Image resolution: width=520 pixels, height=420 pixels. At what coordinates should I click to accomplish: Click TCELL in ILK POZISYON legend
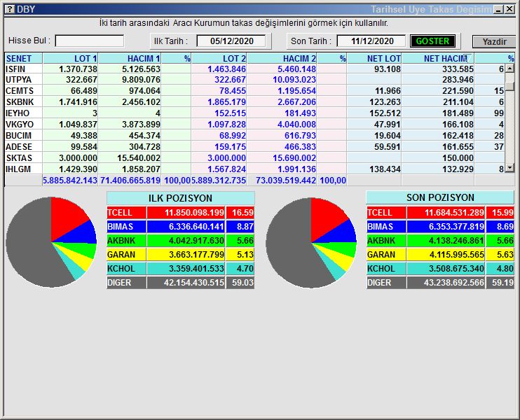pos(126,213)
